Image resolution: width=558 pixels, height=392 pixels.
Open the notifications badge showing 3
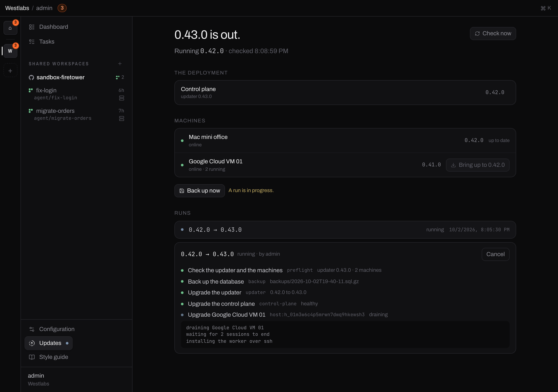coord(62,8)
